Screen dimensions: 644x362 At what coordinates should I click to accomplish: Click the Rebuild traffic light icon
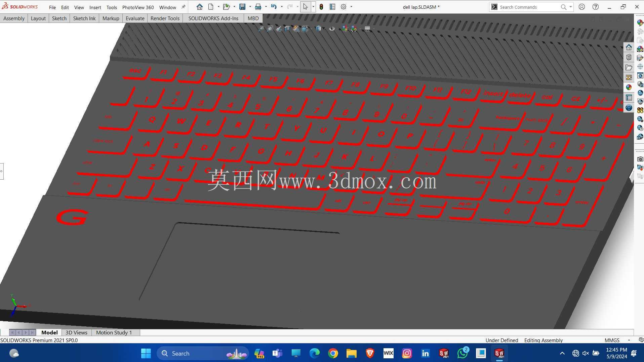click(321, 7)
